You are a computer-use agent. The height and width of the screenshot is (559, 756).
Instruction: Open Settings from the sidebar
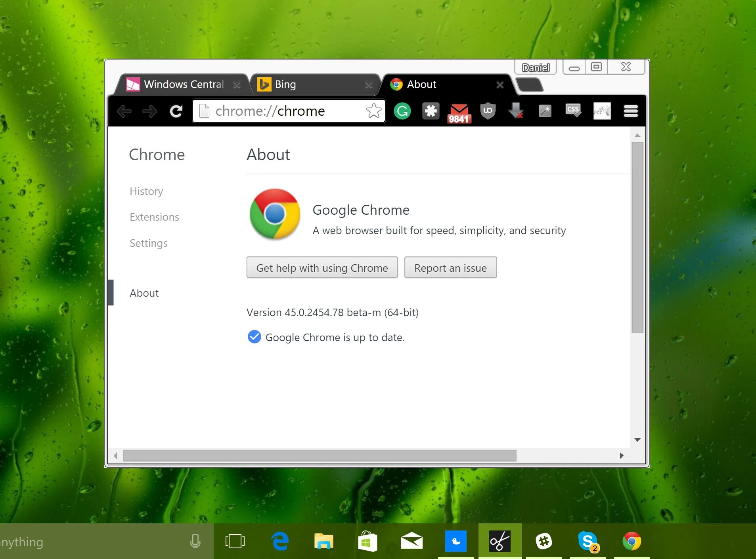(149, 243)
